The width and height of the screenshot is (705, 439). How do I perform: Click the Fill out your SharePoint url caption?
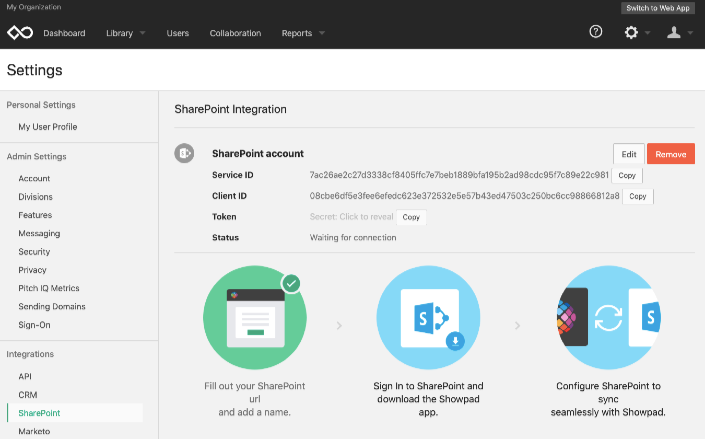click(x=254, y=399)
